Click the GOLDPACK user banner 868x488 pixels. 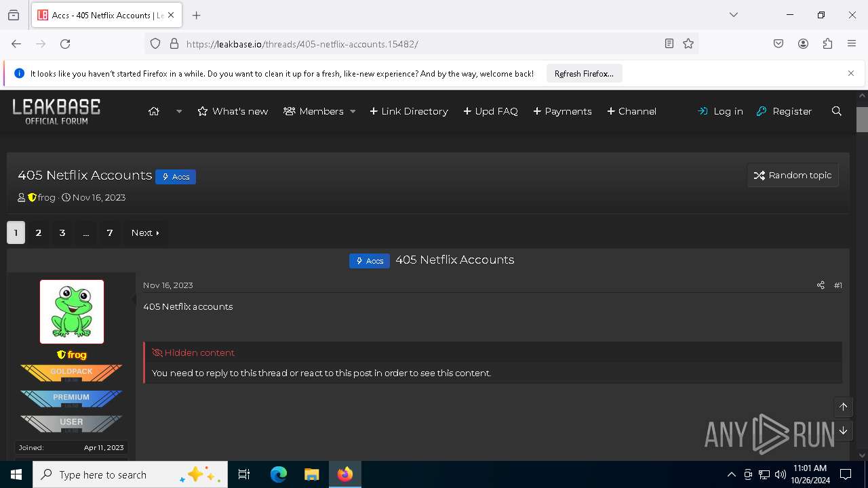tap(71, 373)
